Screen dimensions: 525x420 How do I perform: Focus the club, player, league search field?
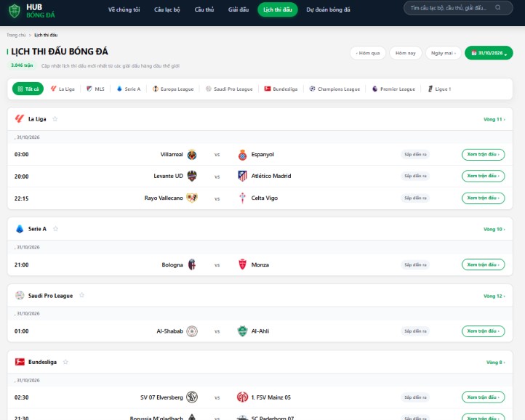[458, 8]
